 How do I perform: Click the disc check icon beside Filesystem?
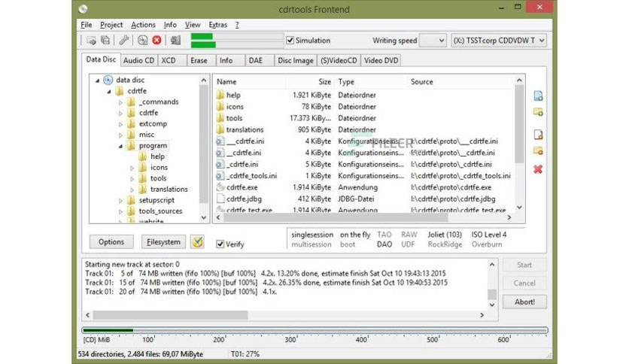click(197, 241)
